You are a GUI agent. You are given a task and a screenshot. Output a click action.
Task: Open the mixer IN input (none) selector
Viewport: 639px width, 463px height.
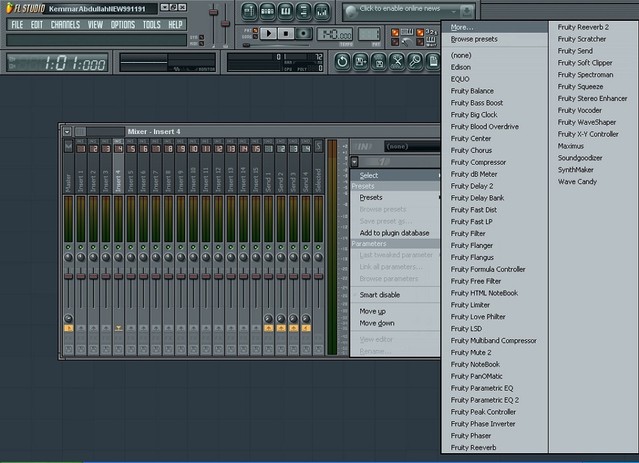pos(412,146)
